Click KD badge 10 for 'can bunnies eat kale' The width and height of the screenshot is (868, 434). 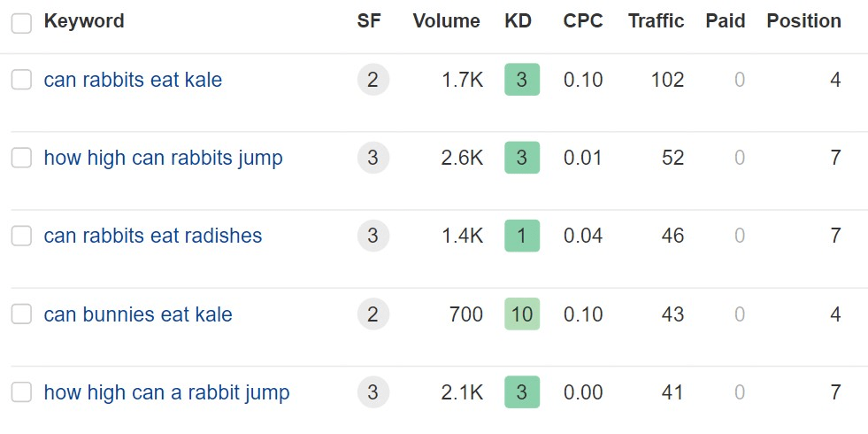point(521,314)
